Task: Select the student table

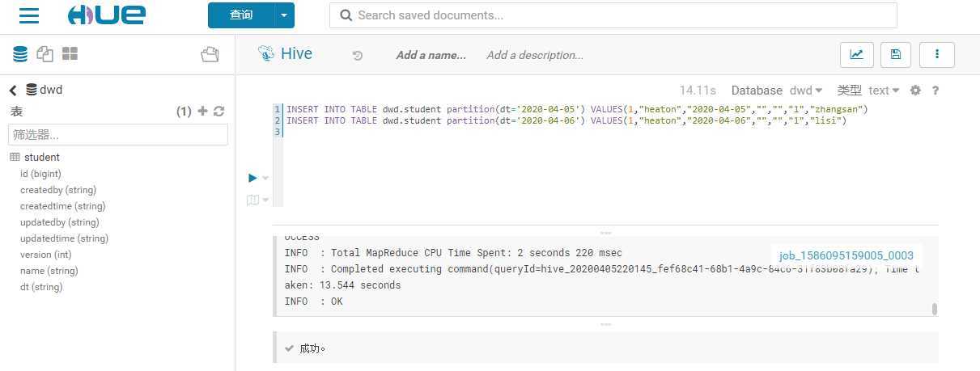Action: (x=42, y=158)
